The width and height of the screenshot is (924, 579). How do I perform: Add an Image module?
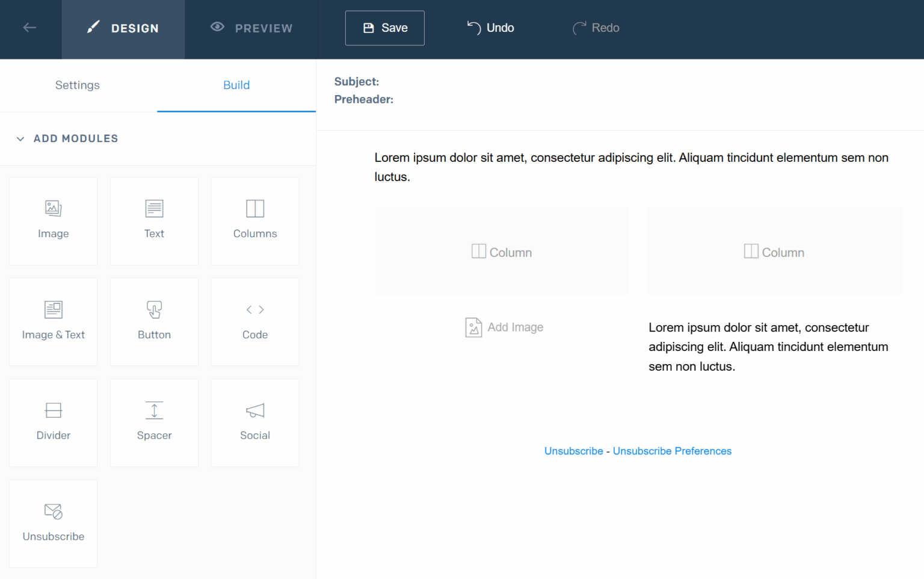pyautogui.click(x=53, y=221)
